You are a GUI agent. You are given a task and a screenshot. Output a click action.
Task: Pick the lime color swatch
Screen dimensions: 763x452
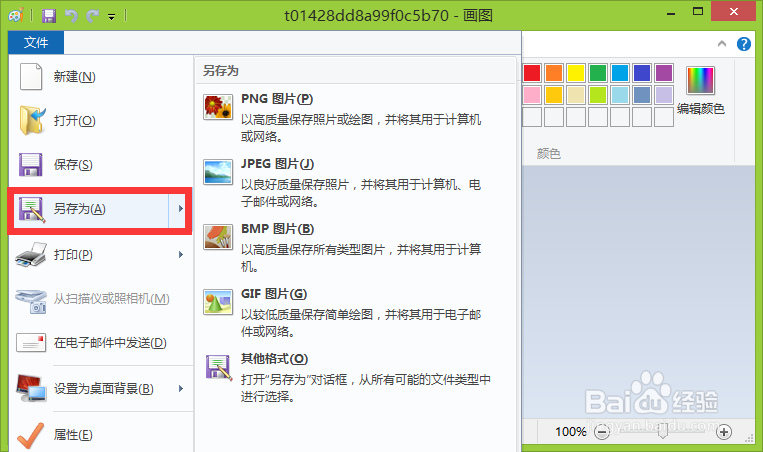598,95
